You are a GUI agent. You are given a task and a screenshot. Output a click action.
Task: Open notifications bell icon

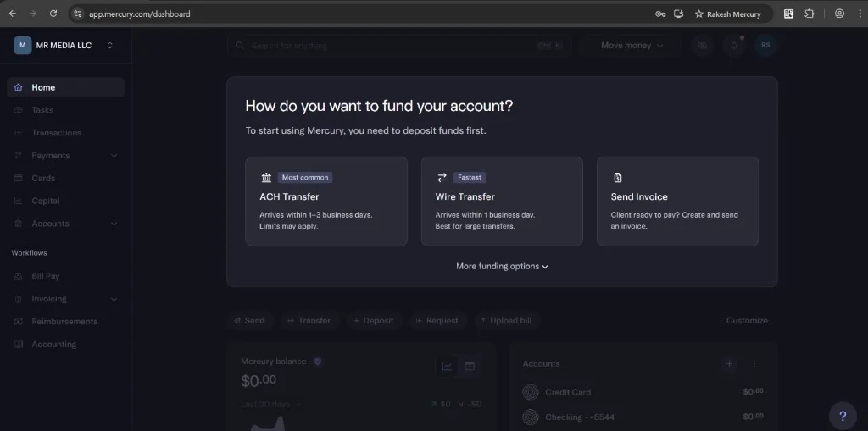click(x=734, y=46)
